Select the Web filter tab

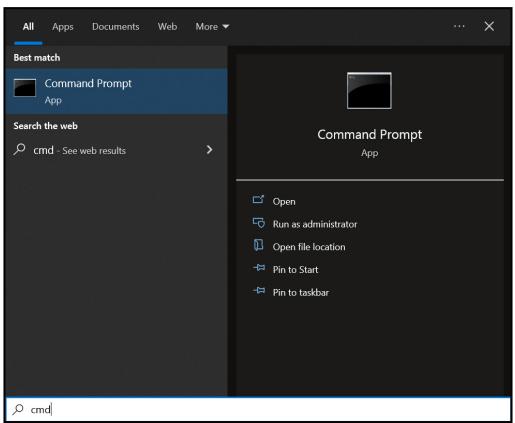(167, 27)
